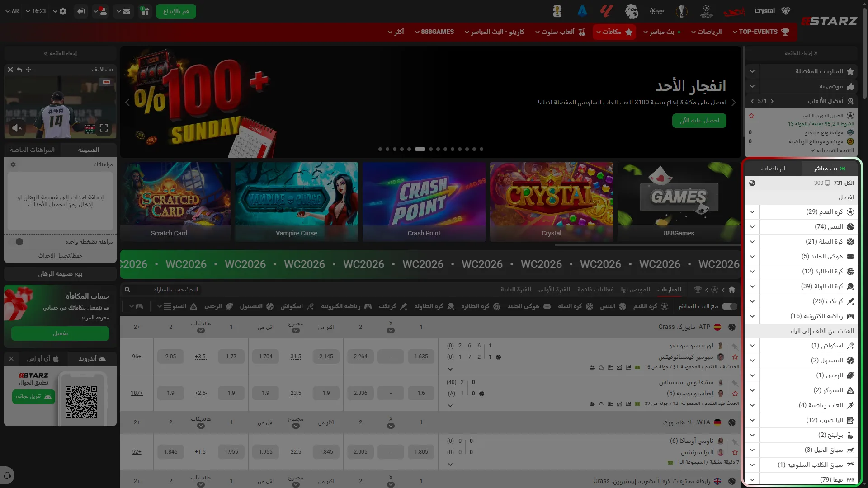Image resolution: width=868 pixels, height=488 pixels.
Task: Open TOP-EVENTS menu
Action: point(761,32)
